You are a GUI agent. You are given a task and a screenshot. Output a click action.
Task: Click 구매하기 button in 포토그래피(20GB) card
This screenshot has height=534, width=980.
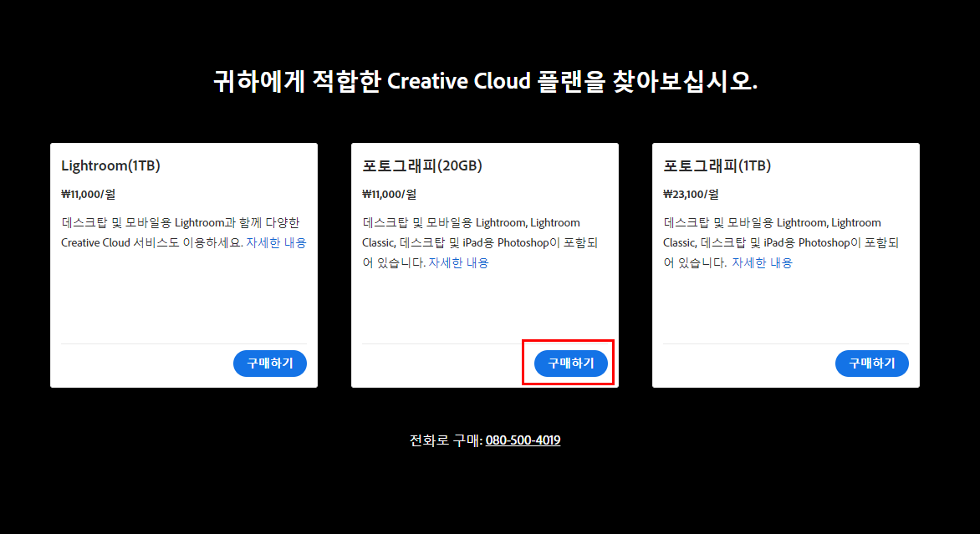570,364
